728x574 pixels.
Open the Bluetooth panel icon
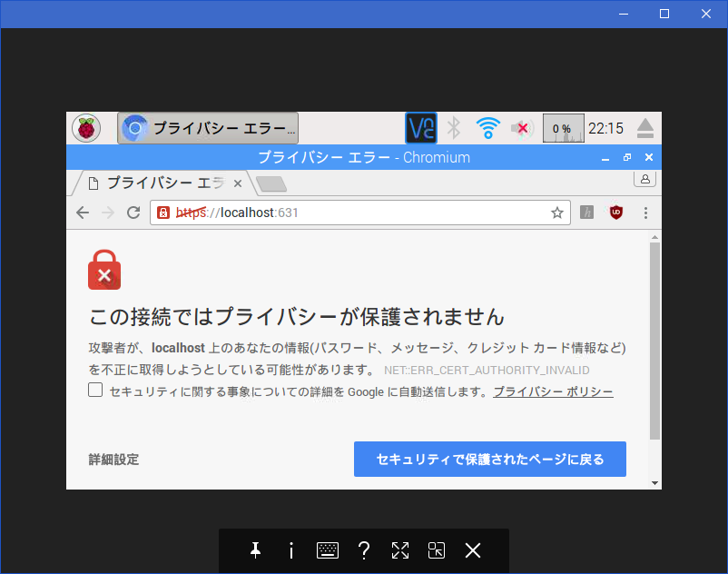click(x=453, y=127)
